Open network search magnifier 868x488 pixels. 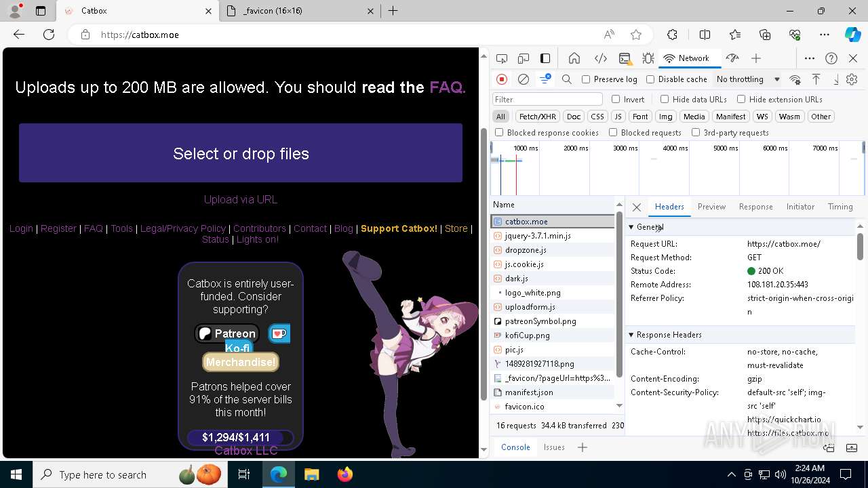point(567,79)
